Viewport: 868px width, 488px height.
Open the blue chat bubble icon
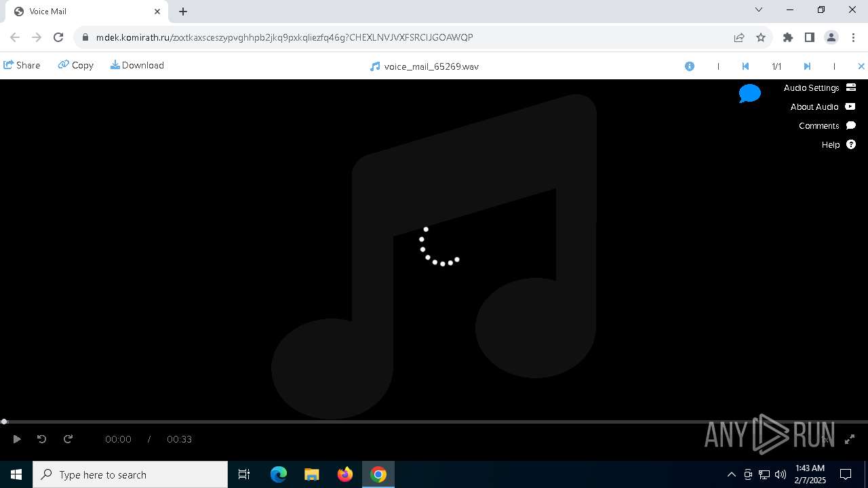[750, 94]
